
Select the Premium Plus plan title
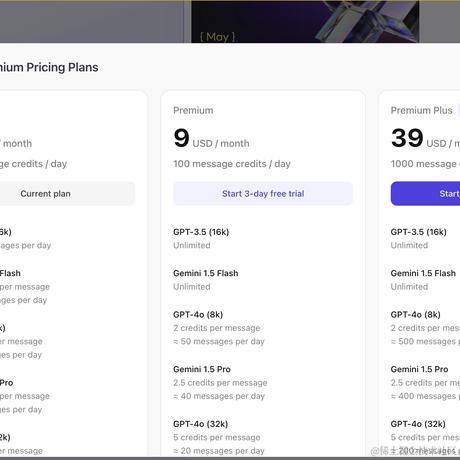421,110
